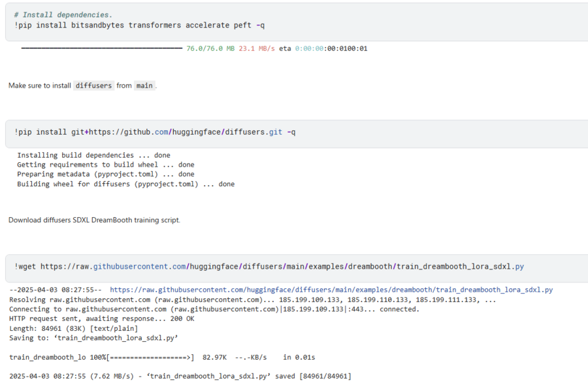Click 'Preparing metadata (pyproject.toml)' output line
This screenshot has height=391, width=588.
(x=105, y=175)
